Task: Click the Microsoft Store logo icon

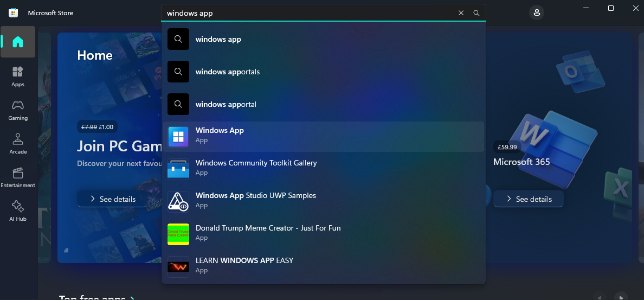Action: 13,12
